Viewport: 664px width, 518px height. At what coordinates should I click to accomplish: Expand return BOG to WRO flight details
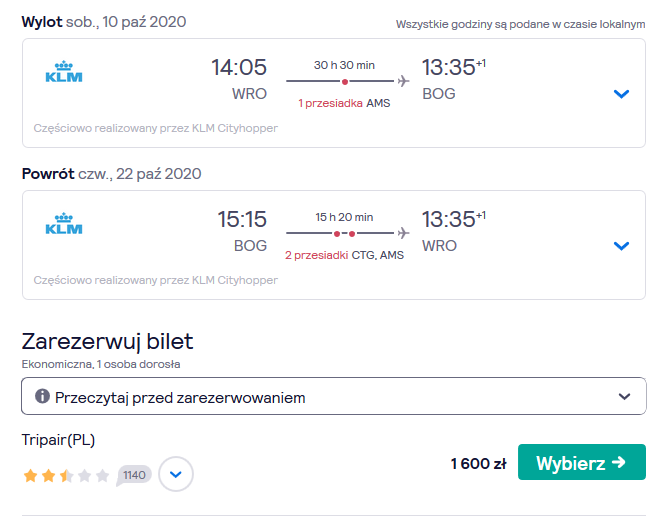coord(621,246)
